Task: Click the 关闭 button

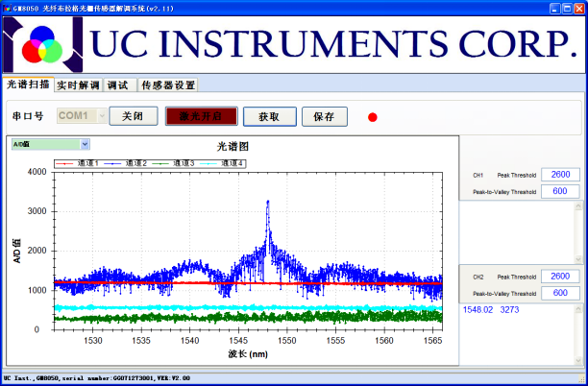Action: click(x=134, y=116)
